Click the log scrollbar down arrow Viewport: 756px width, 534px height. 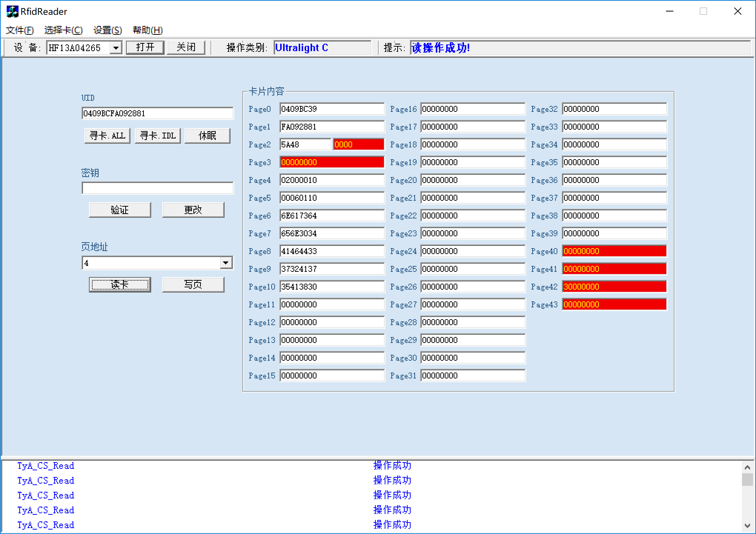tap(747, 525)
